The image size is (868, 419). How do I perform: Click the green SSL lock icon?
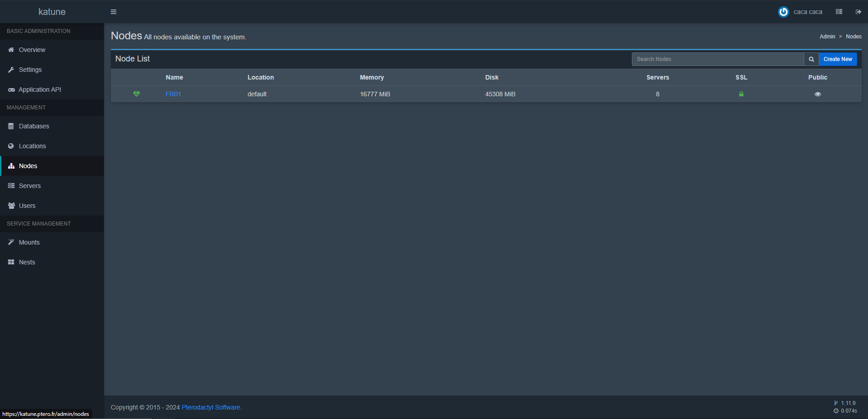pyautogui.click(x=741, y=94)
